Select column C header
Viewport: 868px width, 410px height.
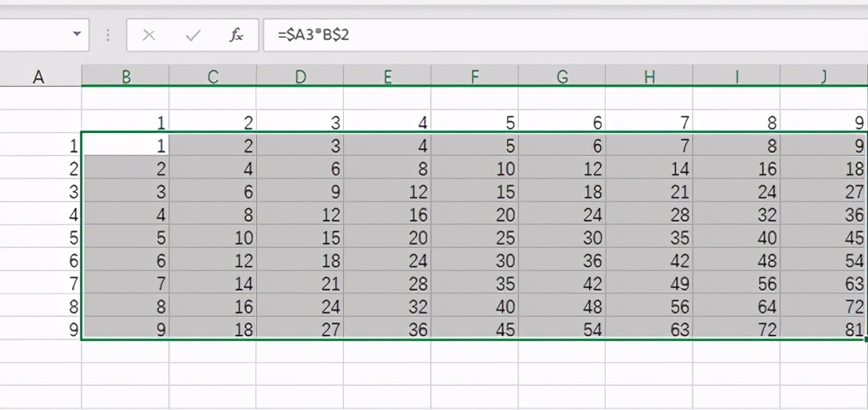click(x=212, y=77)
